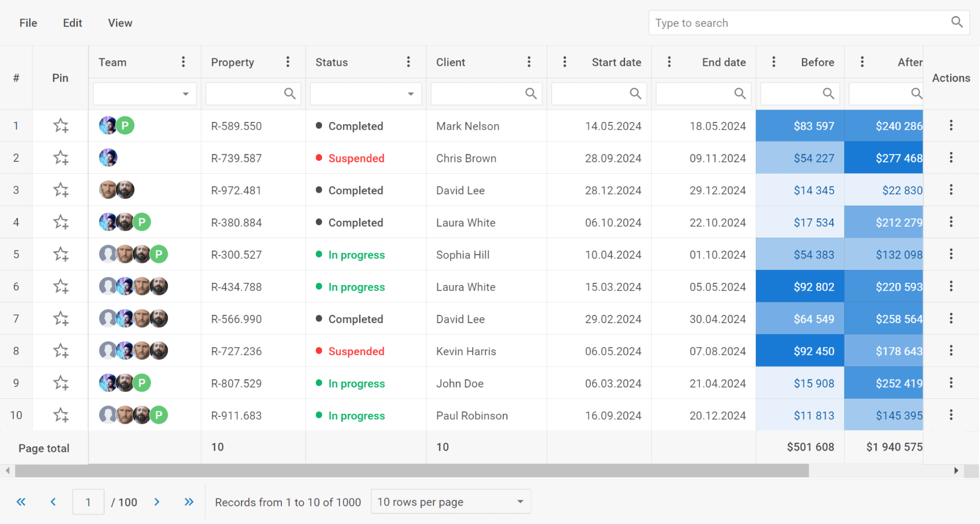Viewport: 980px width, 524px height.
Task: Open the Start date column kebab menu
Action: [x=564, y=62]
